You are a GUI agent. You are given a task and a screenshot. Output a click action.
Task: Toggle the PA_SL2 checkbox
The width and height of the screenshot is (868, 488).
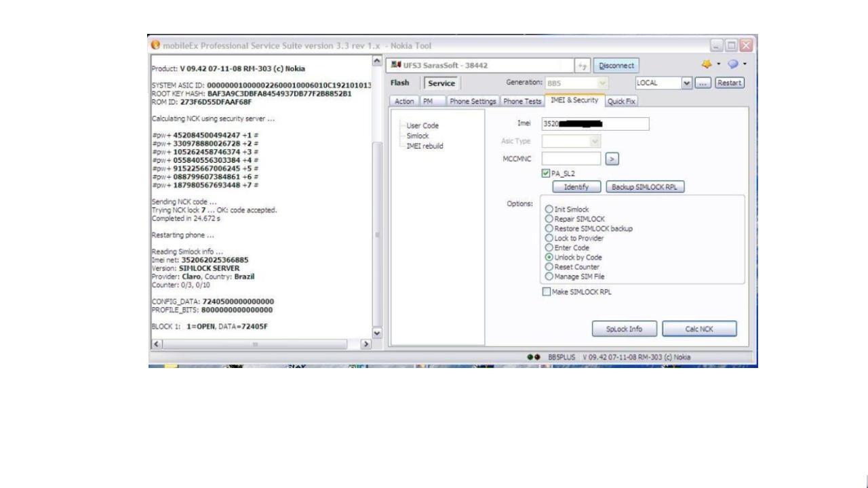click(x=547, y=174)
